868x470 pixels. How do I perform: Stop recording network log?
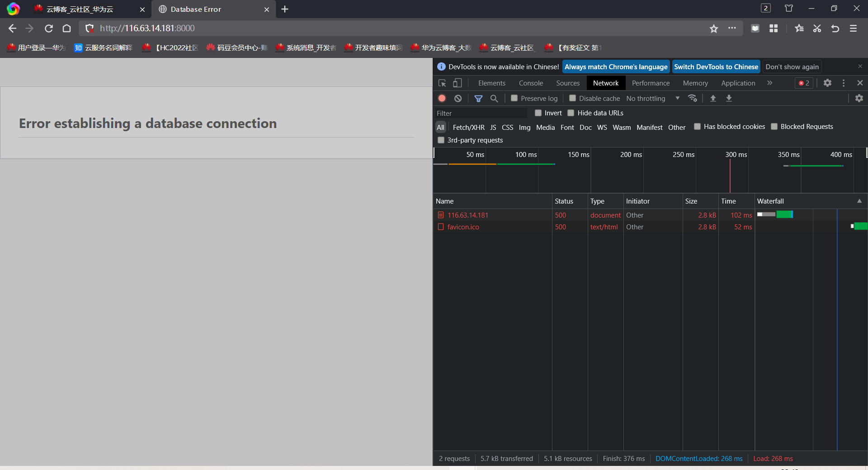coord(442,98)
